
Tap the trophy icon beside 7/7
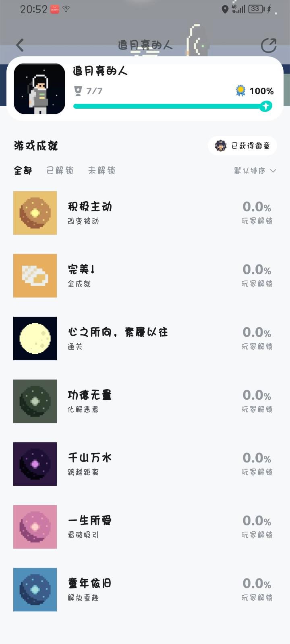[x=78, y=91]
